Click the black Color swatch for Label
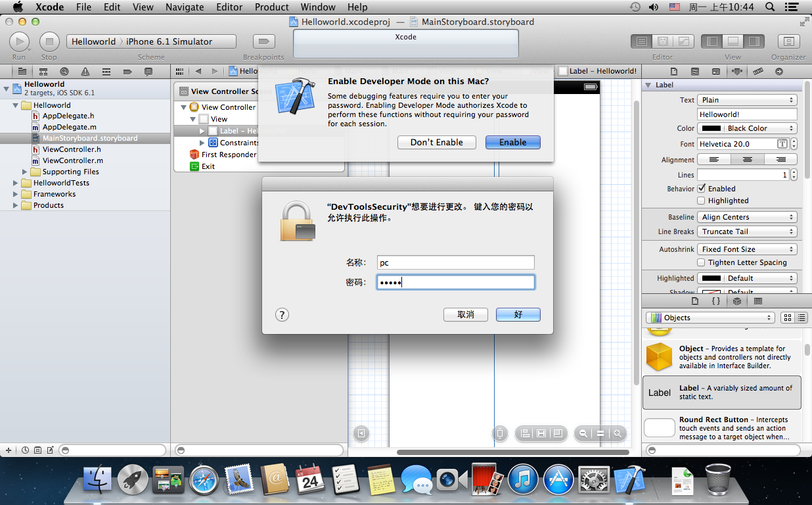The image size is (812, 505). pos(711,128)
